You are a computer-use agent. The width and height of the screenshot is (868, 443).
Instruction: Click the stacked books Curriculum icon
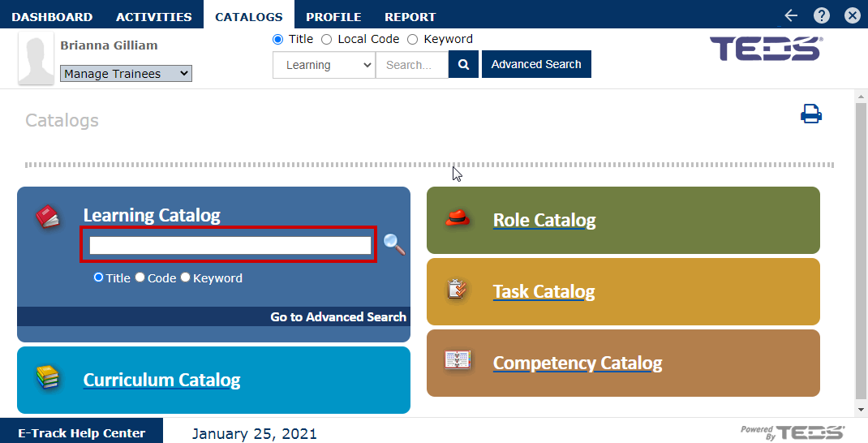coord(49,377)
